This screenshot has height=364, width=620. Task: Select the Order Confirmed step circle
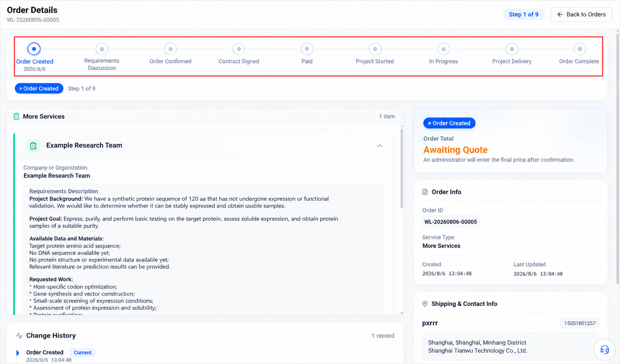170,49
